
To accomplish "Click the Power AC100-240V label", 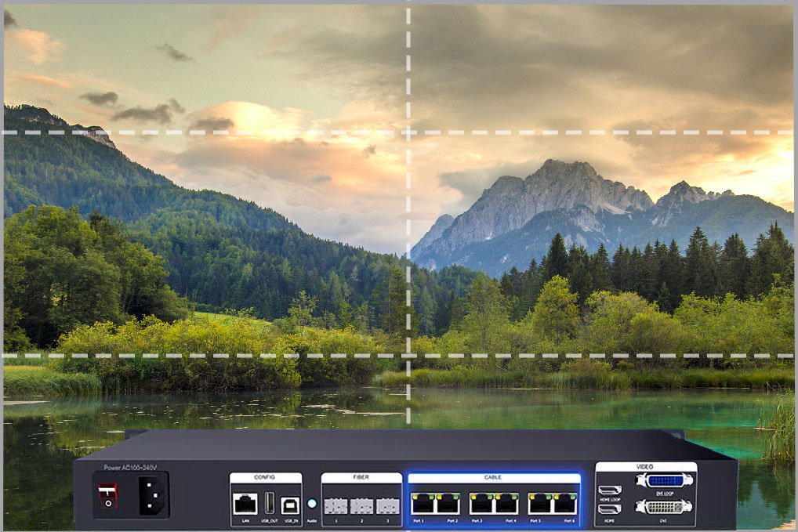I will pos(132,469).
